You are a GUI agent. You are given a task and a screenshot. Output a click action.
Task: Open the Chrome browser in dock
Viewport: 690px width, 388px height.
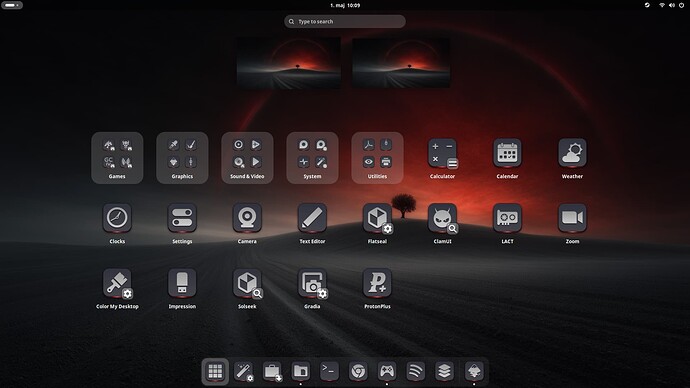click(358, 371)
